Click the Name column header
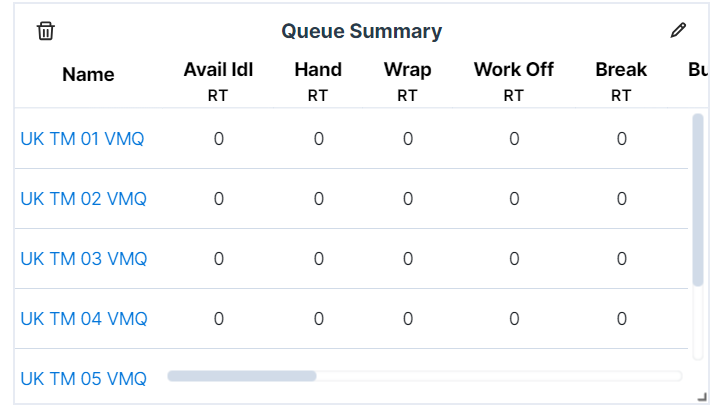This screenshot has height=407, width=728. [x=88, y=75]
